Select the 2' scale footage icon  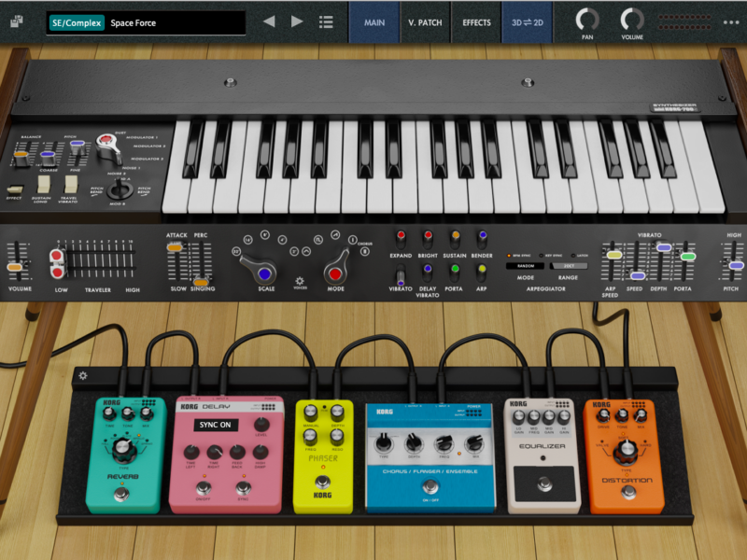294,251
